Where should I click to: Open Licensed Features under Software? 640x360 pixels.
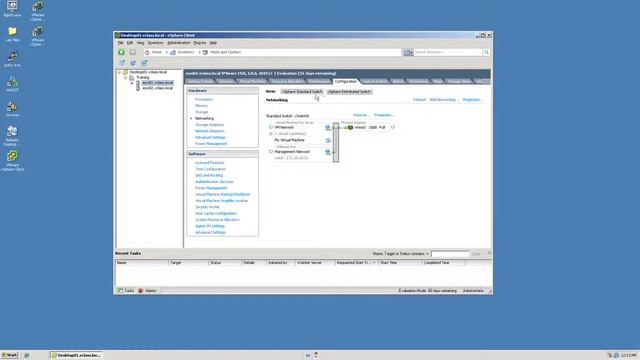tap(210, 162)
